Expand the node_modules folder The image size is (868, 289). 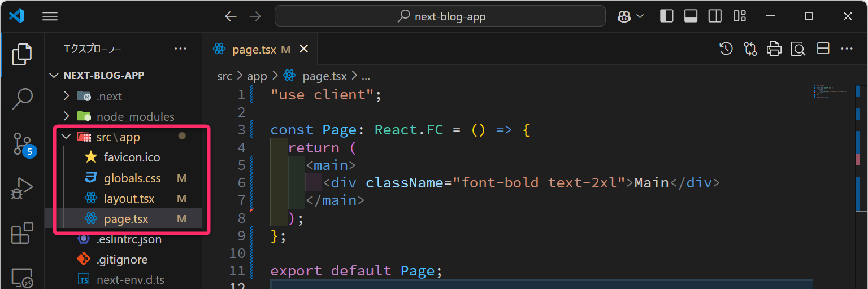pyautogui.click(x=67, y=116)
